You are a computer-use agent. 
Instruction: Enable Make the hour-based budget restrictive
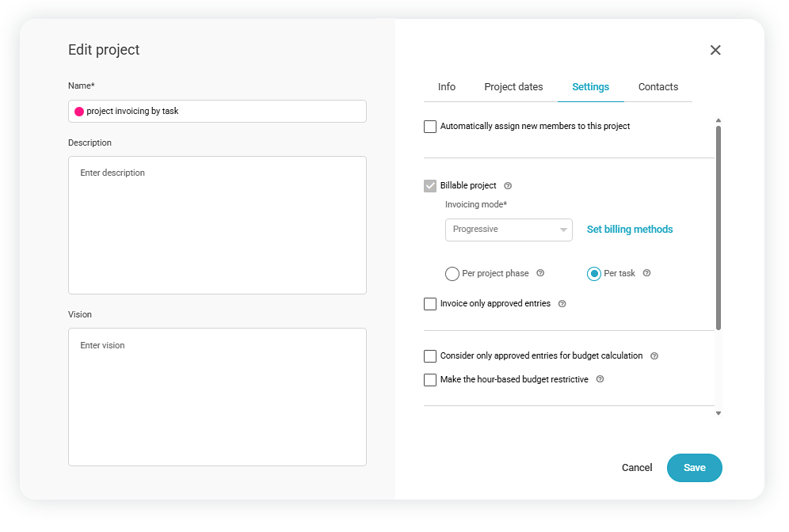tap(430, 380)
